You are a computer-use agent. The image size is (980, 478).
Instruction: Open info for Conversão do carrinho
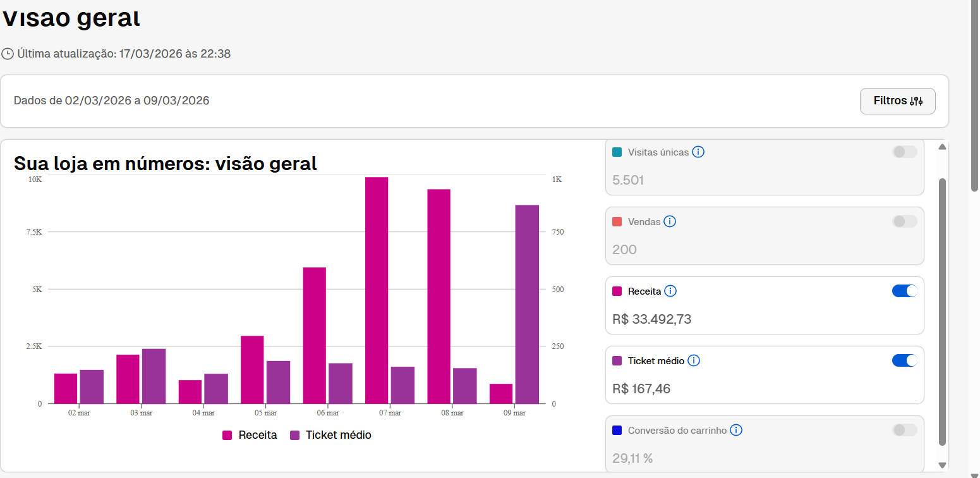pos(736,430)
